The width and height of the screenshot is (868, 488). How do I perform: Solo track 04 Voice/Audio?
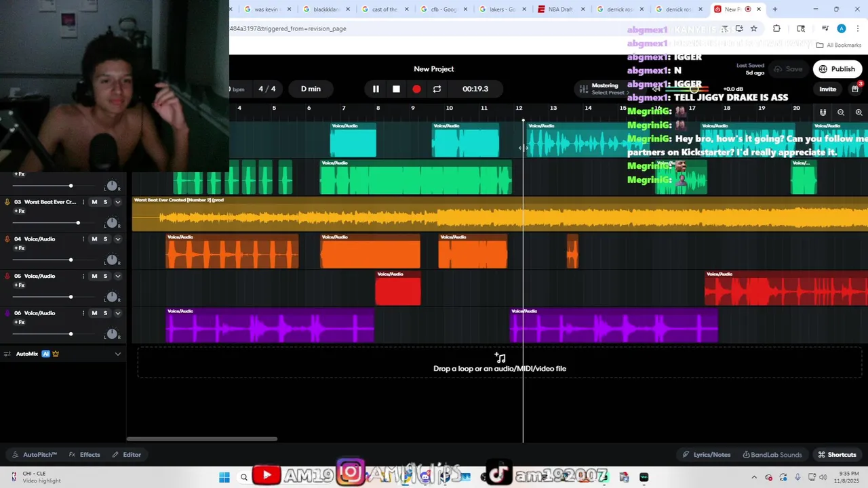105,239
